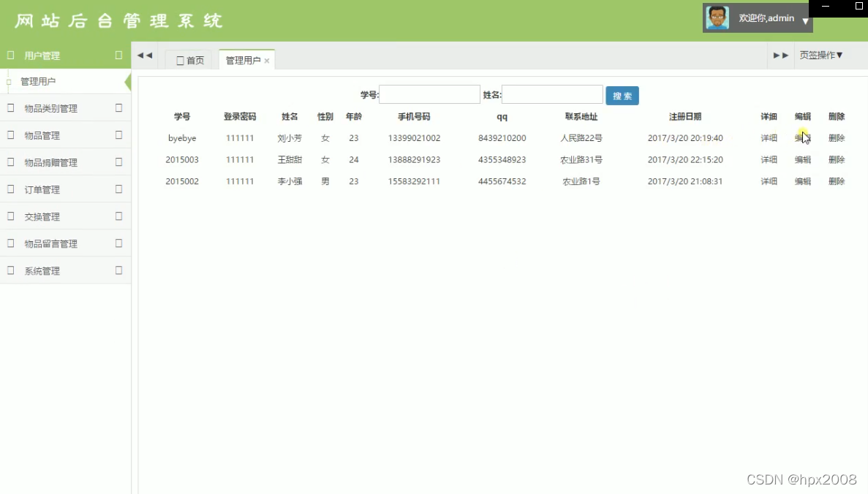Viewport: 868px width, 494px height.
Task: Click the address cell 人民路22号
Action: coord(581,138)
